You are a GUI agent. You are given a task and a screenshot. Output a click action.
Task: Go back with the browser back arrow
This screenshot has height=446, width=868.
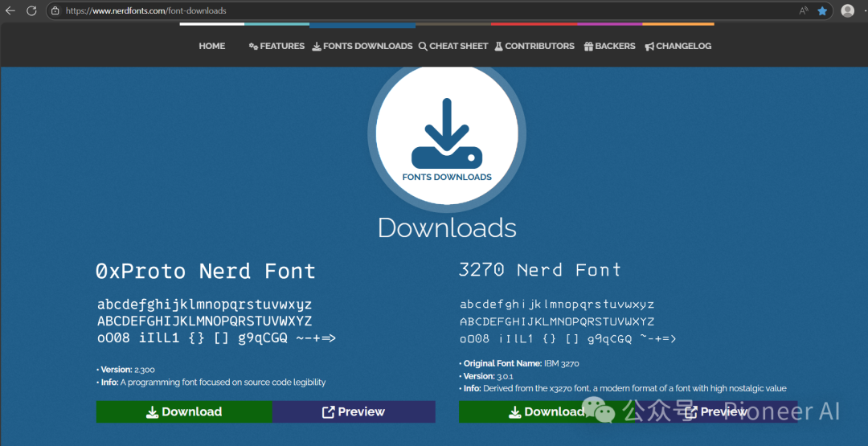10,10
